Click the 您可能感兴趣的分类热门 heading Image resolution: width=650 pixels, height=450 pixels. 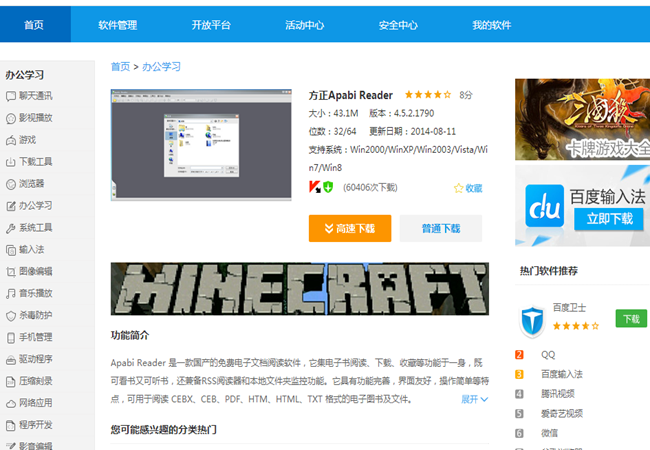[164, 430]
